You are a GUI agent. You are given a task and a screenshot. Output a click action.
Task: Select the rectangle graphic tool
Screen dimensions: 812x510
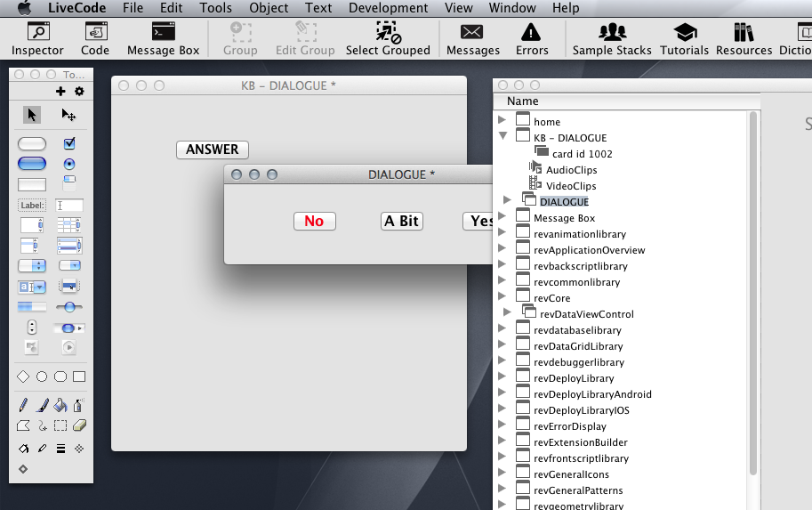tap(79, 376)
